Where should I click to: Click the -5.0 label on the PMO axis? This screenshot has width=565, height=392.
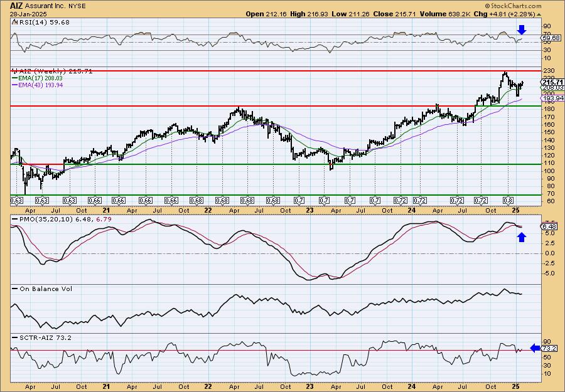(549, 273)
